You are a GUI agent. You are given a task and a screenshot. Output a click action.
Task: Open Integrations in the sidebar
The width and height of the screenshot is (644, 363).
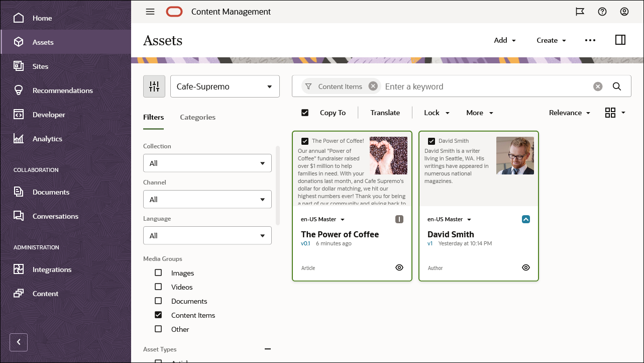pos(66,269)
